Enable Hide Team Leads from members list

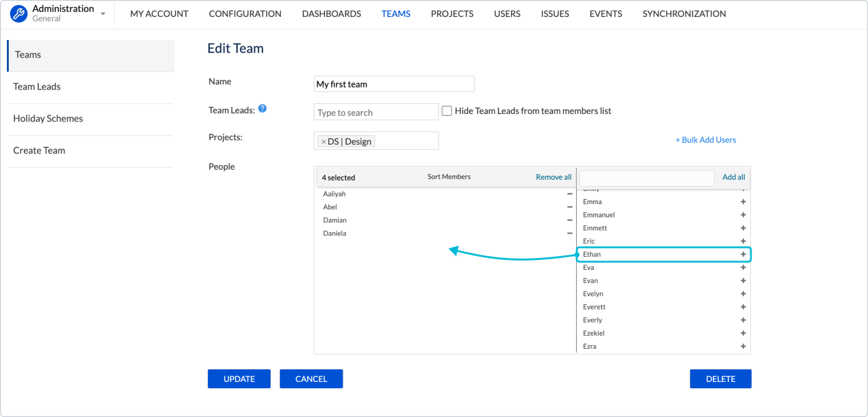tap(447, 111)
